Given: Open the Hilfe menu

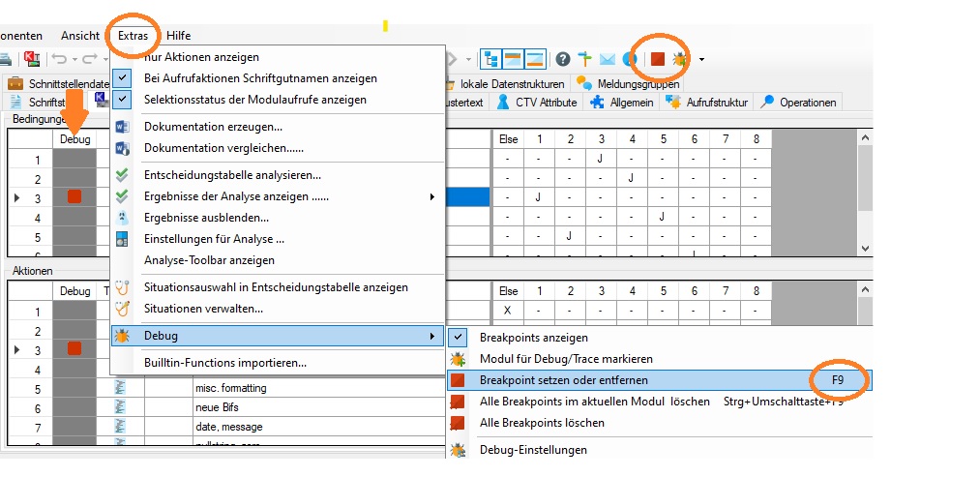Looking at the screenshot, I should point(179,35).
